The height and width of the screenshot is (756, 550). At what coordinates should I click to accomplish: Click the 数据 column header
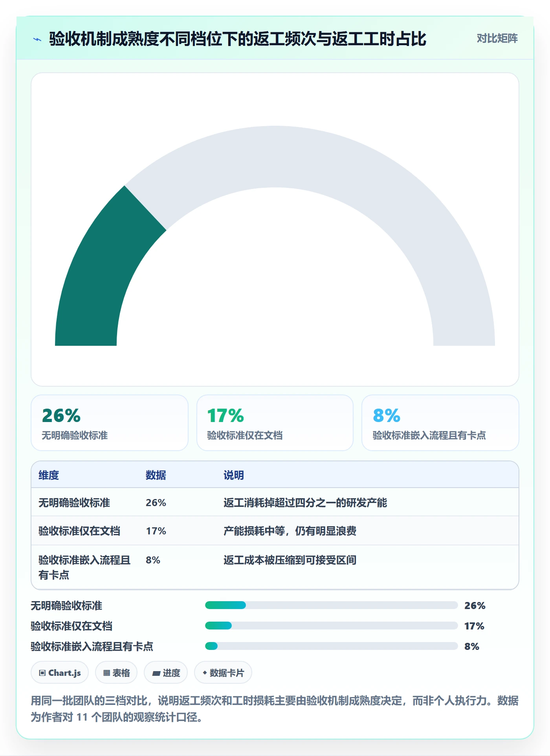[x=156, y=475]
